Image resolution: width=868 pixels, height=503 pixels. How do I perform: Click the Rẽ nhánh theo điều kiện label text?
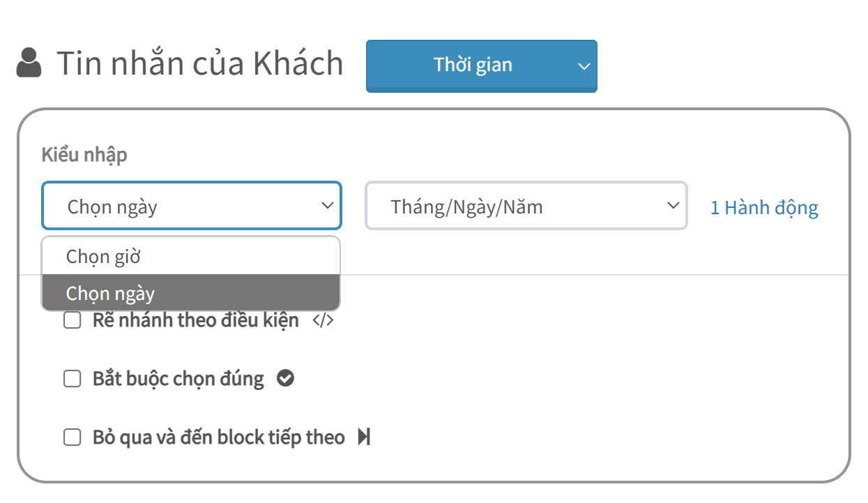click(x=196, y=320)
